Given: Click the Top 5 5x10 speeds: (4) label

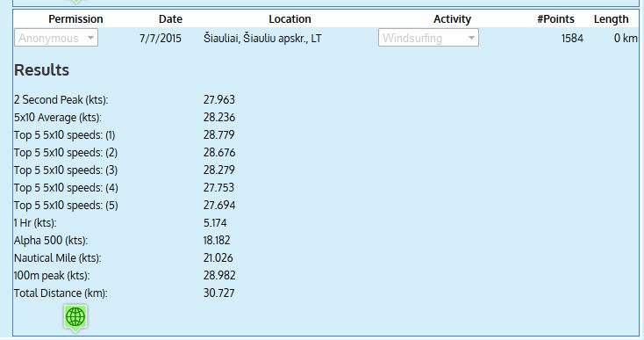Looking at the screenshot, I should (66, 188).
